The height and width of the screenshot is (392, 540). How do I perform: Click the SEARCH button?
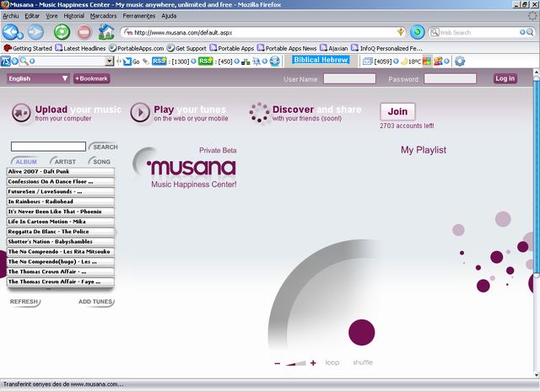pos(104,147)
